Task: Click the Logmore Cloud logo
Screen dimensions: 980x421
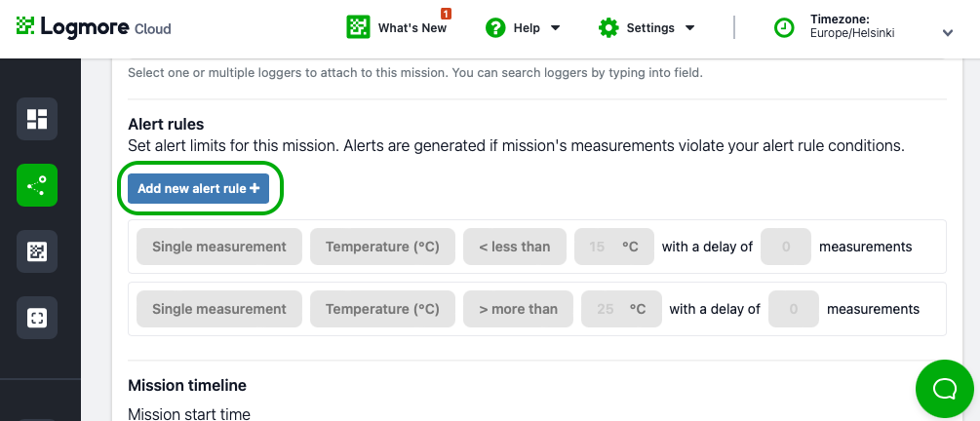Action: 94,27
